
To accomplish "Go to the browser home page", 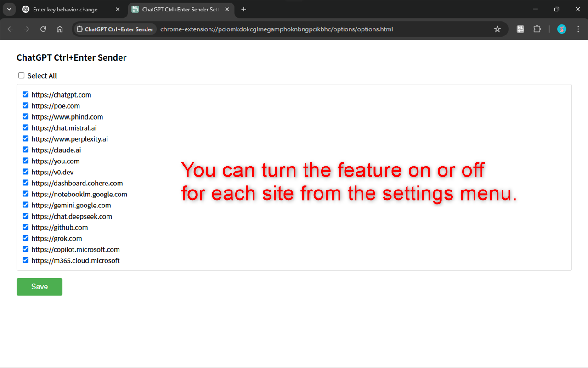I will tap(59, 29).
